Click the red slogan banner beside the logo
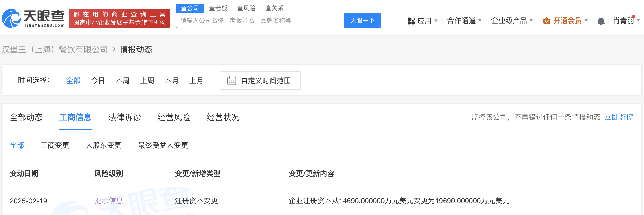The image size is (644, 215). click(119, 18)
